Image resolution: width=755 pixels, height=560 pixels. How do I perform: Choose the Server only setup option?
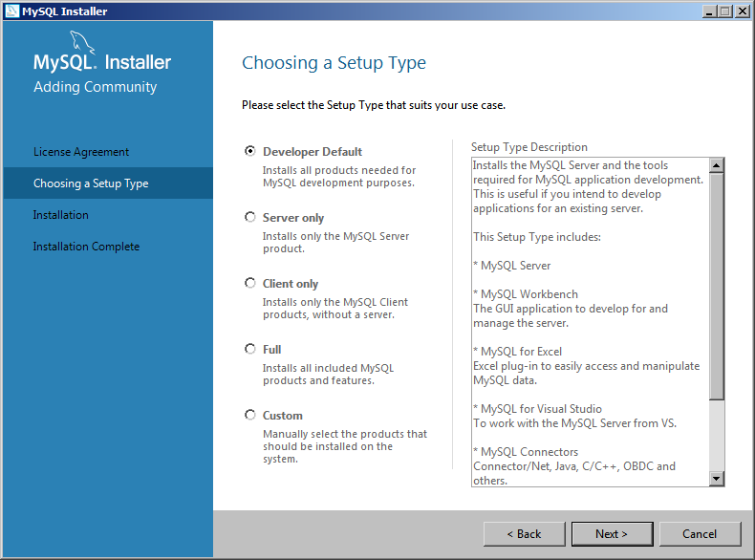tap(249, 217)
